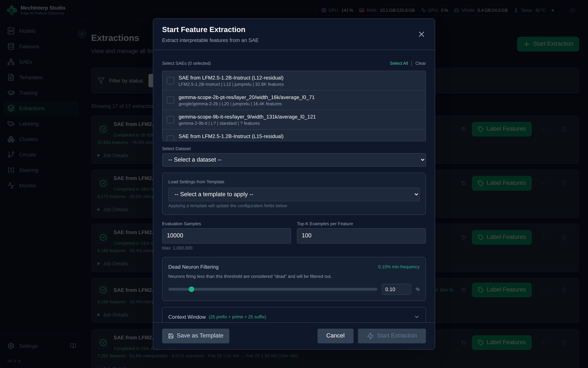Click the Monitor activity icon in sidebar
Image resolution: width=588 pixels, height=368 pixels.
pyautogui.click(x=11, y=186)
